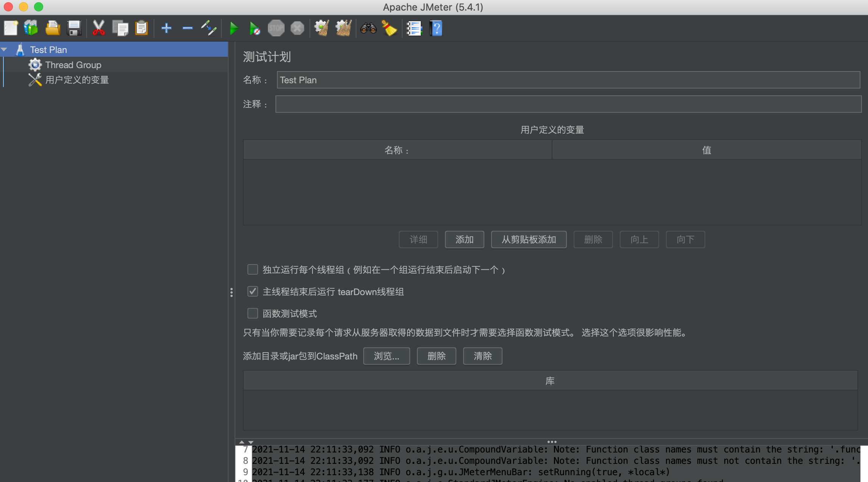The image size is (868, 482).
Task: Open Help with question mark icon
Action: click(x=436, y=28)
